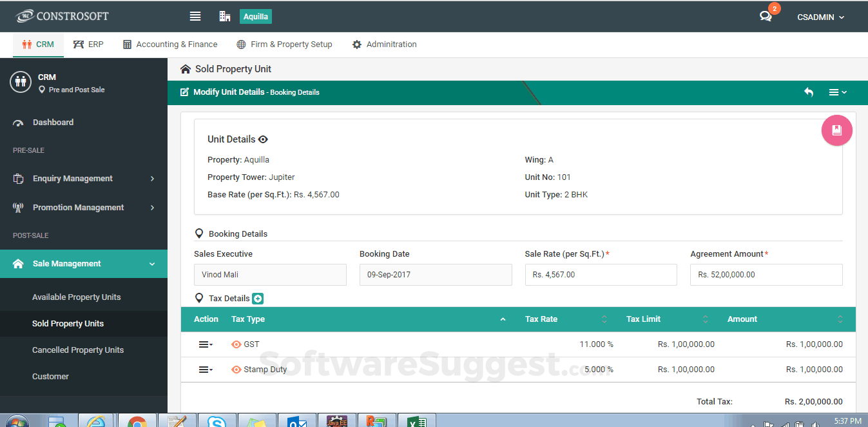
Task: Open the Administration menu
Action: click(384, 44)
